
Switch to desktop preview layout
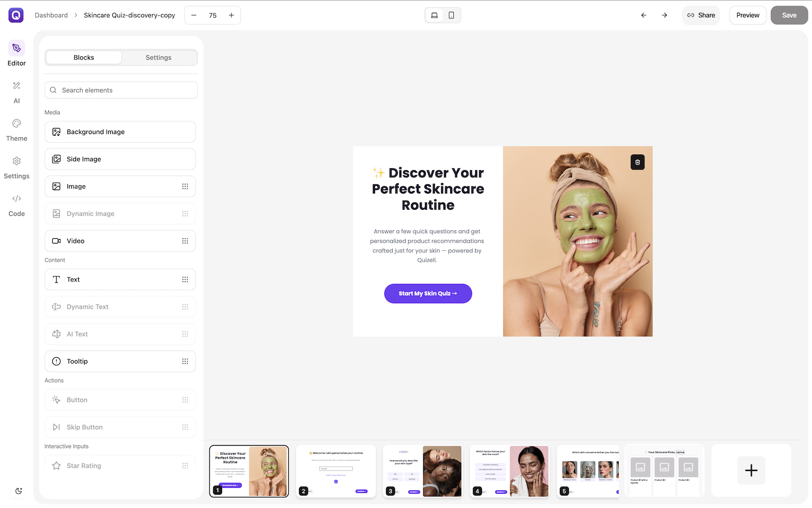pos(434,15)
